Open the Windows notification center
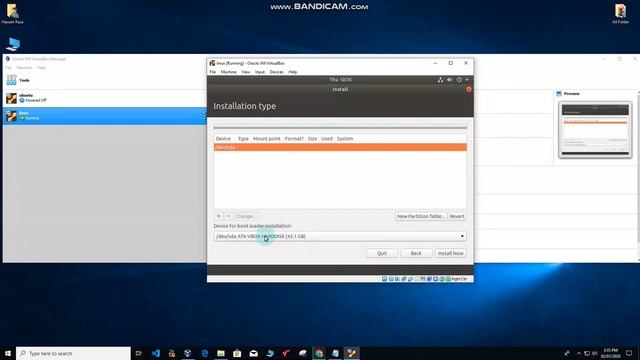This screenshot has height=360, width=640. (629, 353)
